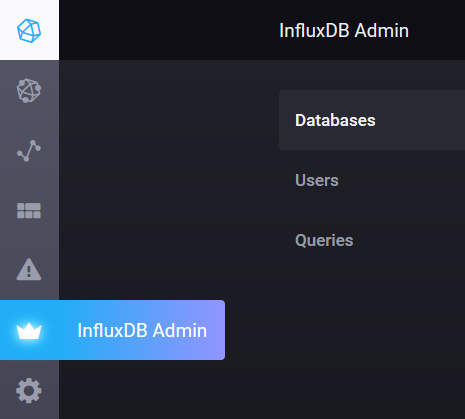Open Host List via the sphere-network icon
This screenshot has height=419, width=465.
tap(29, 90)
